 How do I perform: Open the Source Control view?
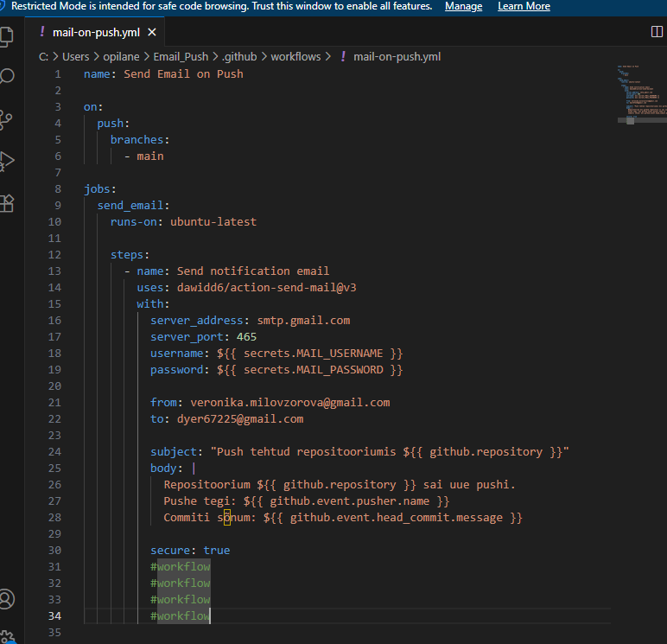7,118
